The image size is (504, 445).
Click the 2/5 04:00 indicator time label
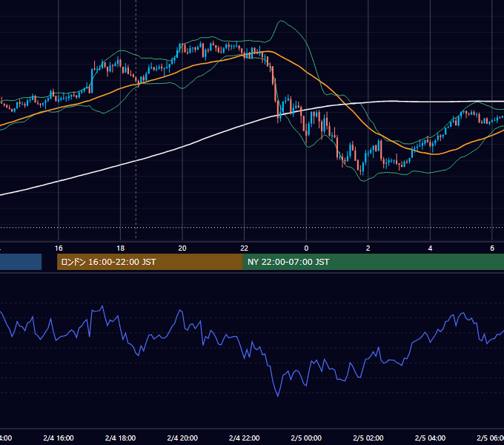[x=430, y=438]
